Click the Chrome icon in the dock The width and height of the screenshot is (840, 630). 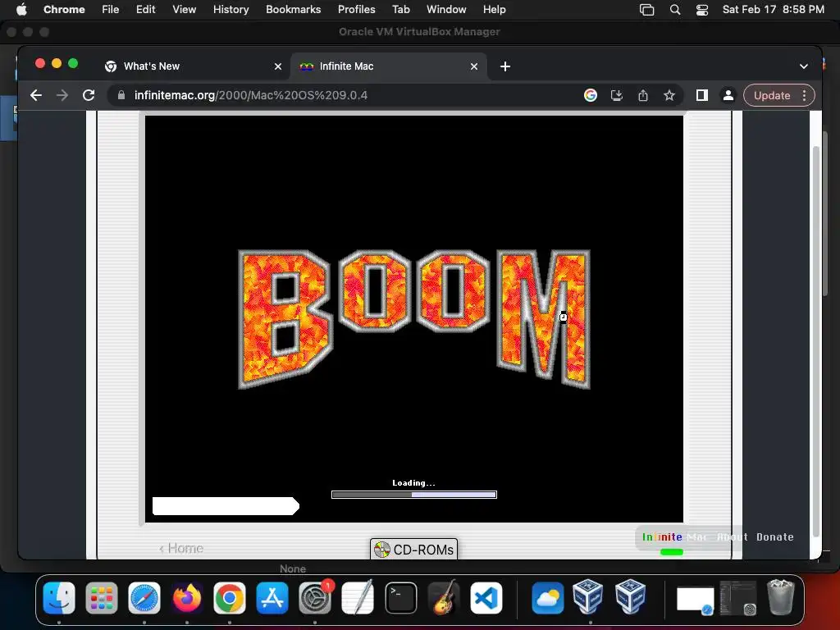click(x=230, y=598)
